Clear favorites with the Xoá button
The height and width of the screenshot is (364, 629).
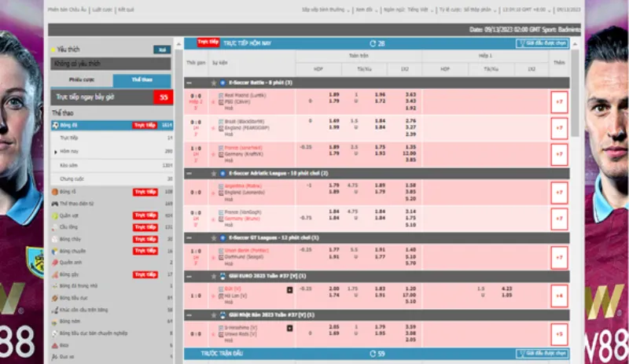tap(162, 50)
